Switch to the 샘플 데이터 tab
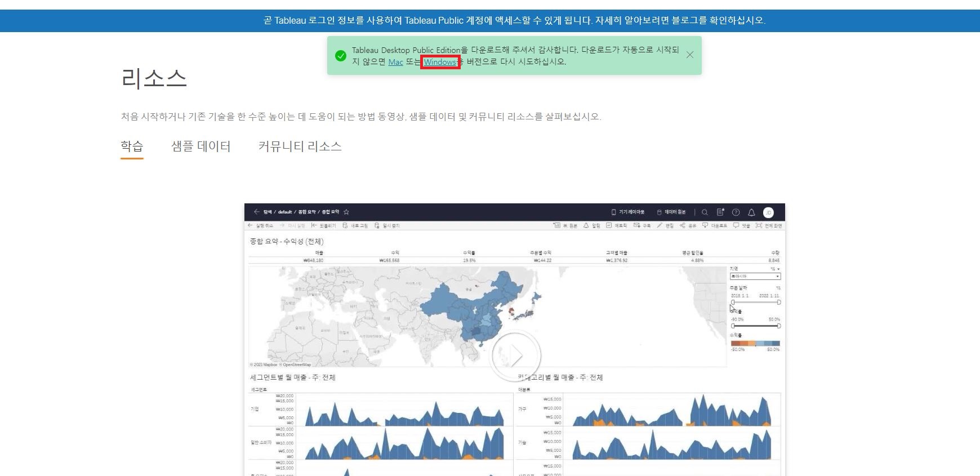Viewport: 980px width, 476px height. pos(201,146)
